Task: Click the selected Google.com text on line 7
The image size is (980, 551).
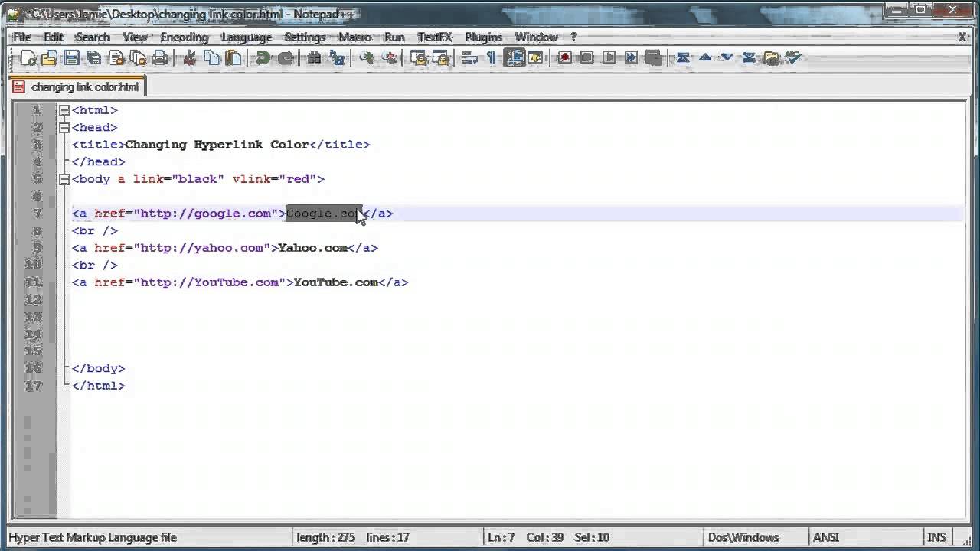Action: 323,214
